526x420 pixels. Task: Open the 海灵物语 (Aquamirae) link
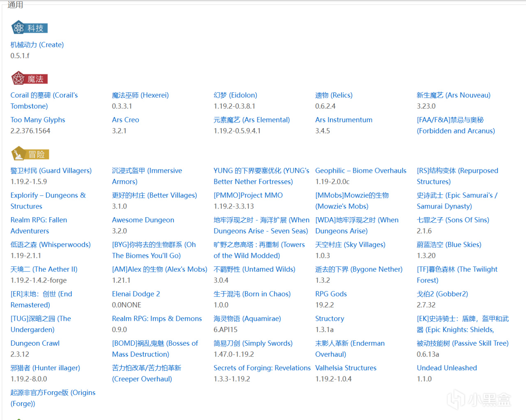pos(247,319)
